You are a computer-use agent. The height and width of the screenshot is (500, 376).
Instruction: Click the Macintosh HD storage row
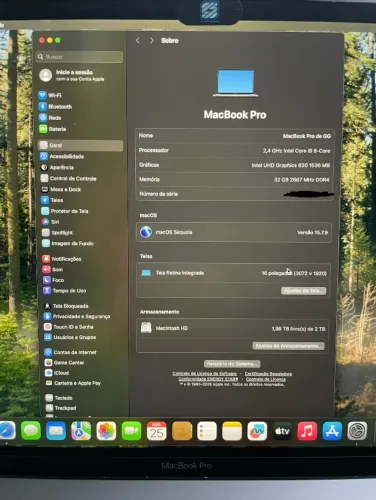coord(232,328)
